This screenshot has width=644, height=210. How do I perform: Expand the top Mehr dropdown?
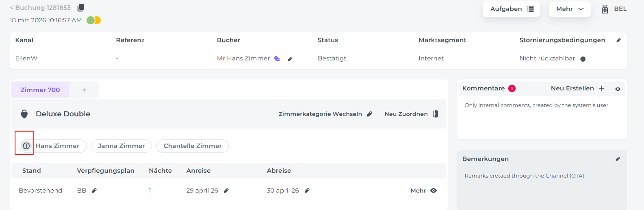coord(570,9)
